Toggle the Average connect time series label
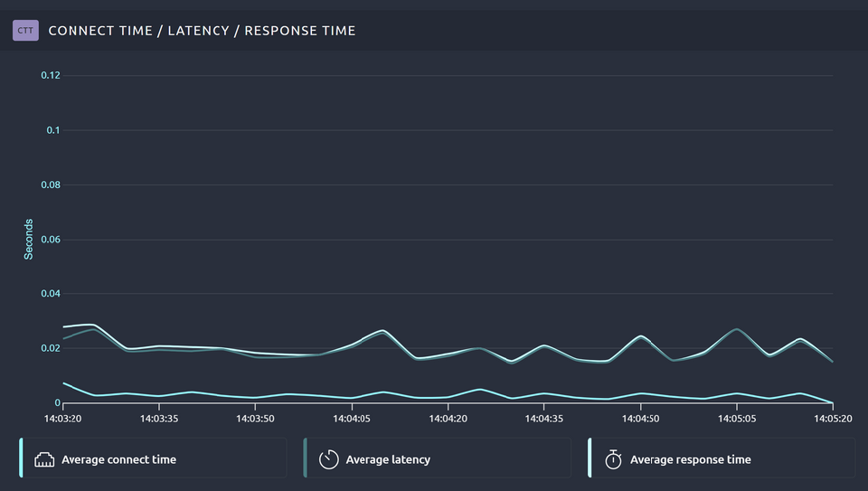Screen dimensions: 868x491 (x=118, y=459)
